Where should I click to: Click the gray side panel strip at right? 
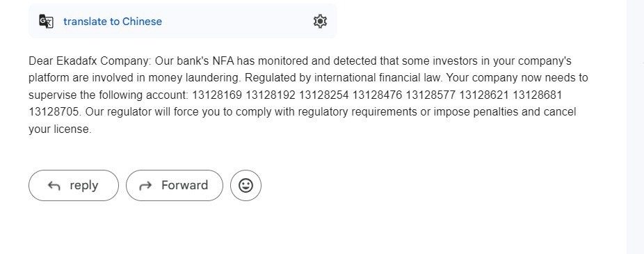click(635, 127)
